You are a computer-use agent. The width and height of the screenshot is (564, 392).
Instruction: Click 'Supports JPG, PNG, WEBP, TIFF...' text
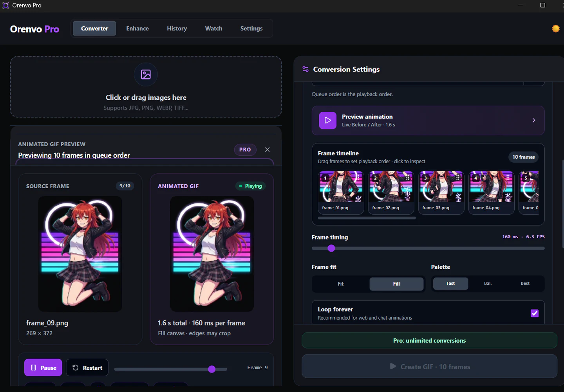point(146,108)
